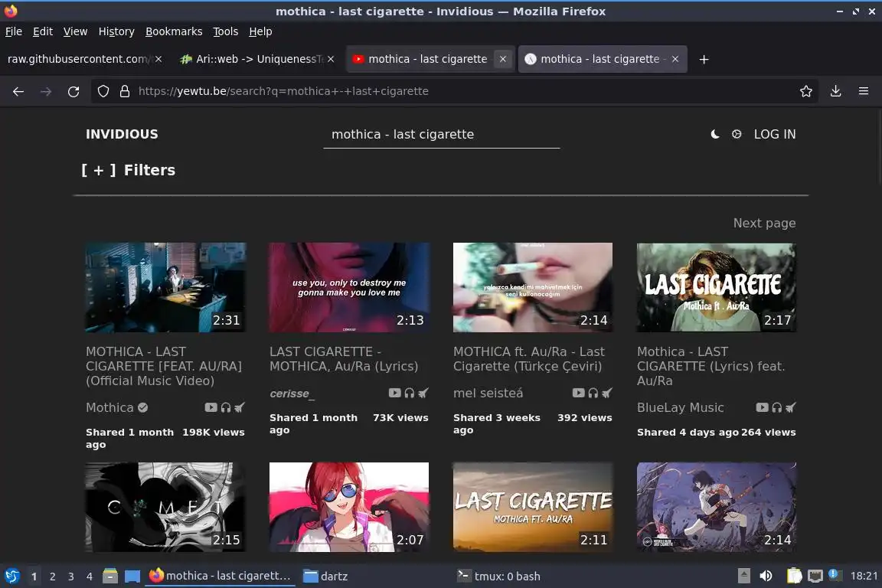This screenshot has width=882, height=588.
Task: Open the taskbar start menu icon
Action: (11, 576)
